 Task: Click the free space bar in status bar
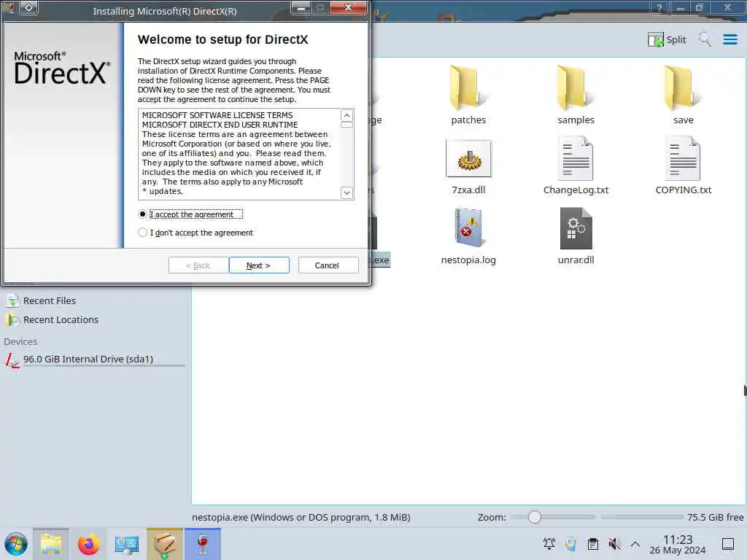tap(642, 517)
